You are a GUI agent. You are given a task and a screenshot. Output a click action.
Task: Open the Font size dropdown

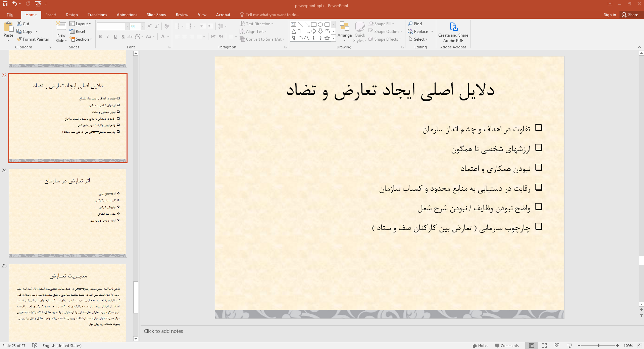143,27
